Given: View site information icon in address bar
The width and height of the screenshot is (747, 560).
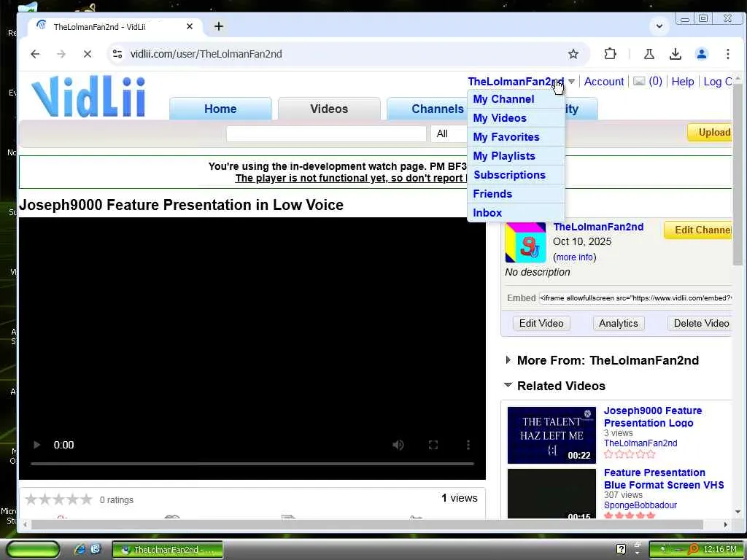Looking at the screenshot, I should tap(117, 54).
